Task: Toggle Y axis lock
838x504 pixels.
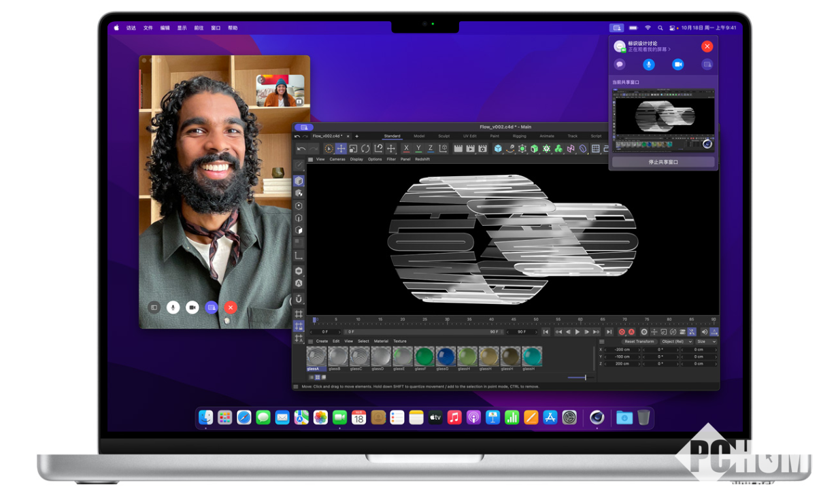Action: 418,148
